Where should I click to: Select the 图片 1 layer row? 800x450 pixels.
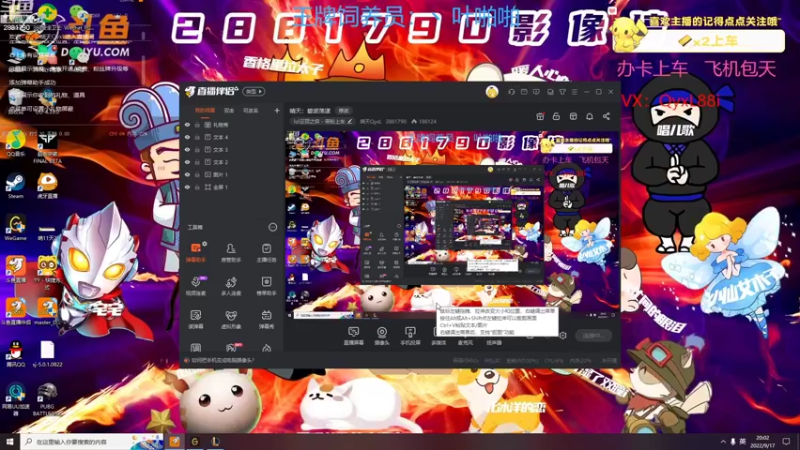[x=232, y=174]
